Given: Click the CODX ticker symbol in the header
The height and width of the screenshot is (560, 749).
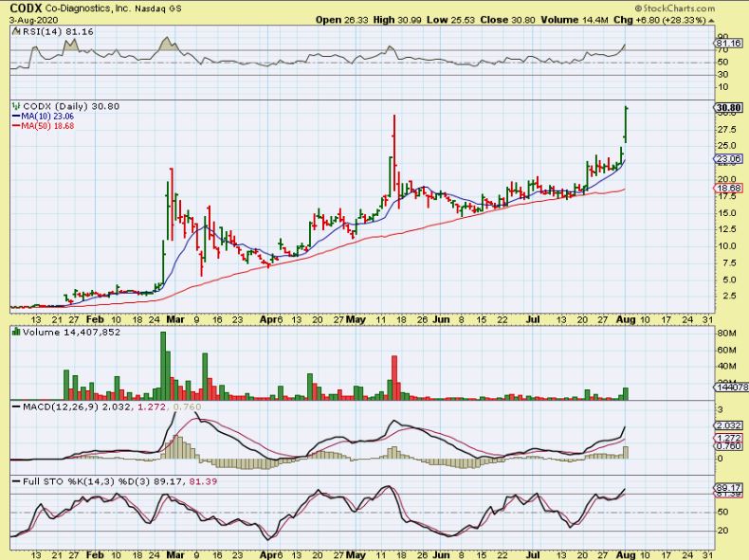Looking at the screenshot, I should point(26,8).
